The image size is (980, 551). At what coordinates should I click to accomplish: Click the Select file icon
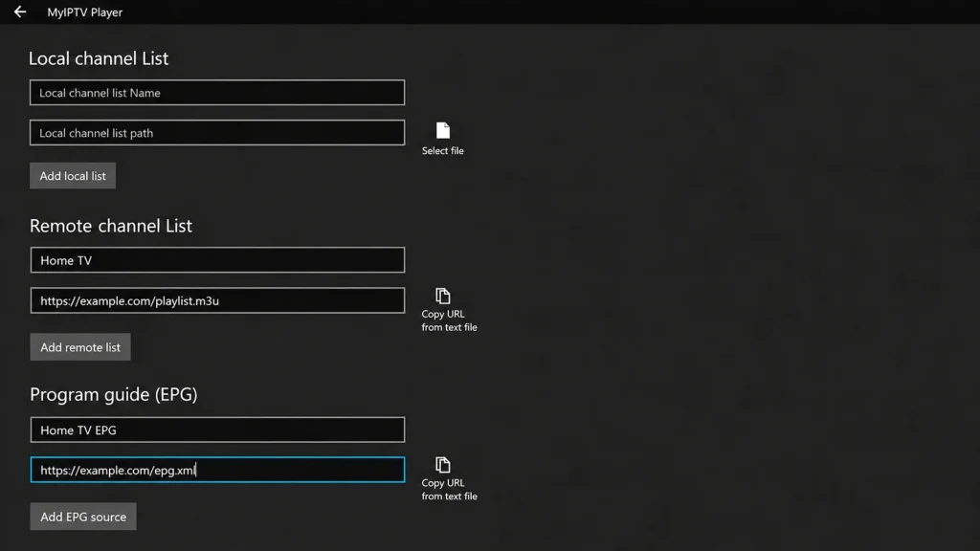[442, 130]
